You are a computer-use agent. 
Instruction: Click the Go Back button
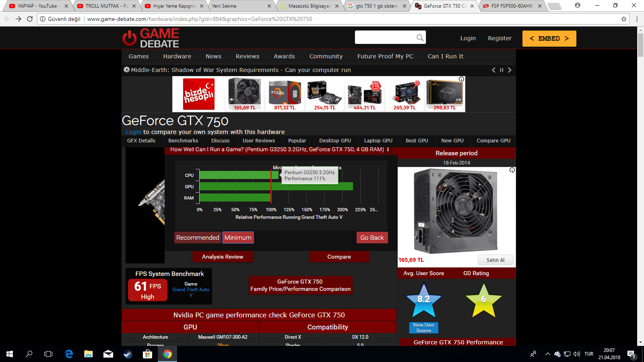(x=372, y=238)
